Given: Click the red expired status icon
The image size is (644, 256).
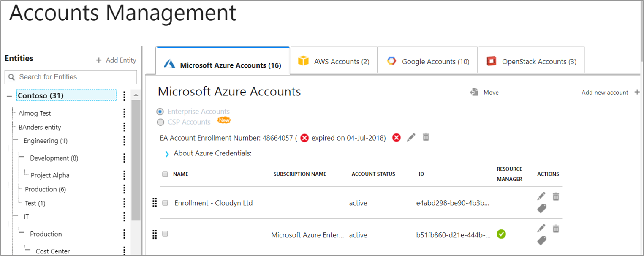Looking at the screenshot, I should pos(304,138).
